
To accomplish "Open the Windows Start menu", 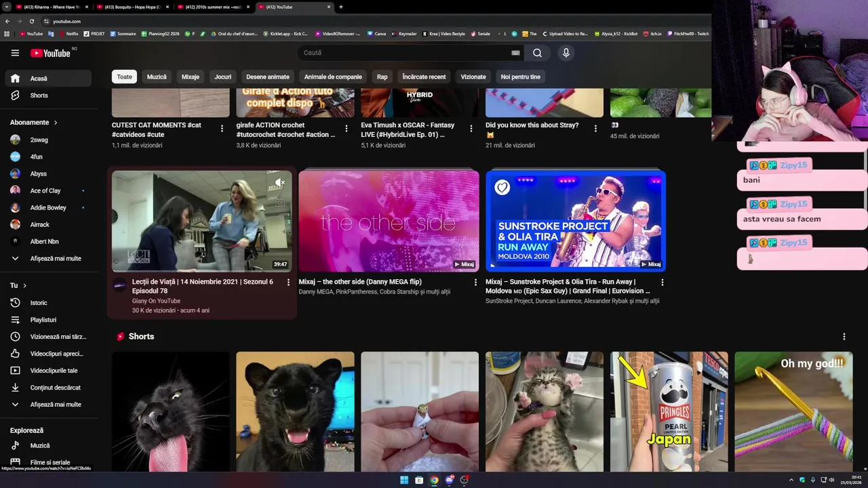I will 404,480.
